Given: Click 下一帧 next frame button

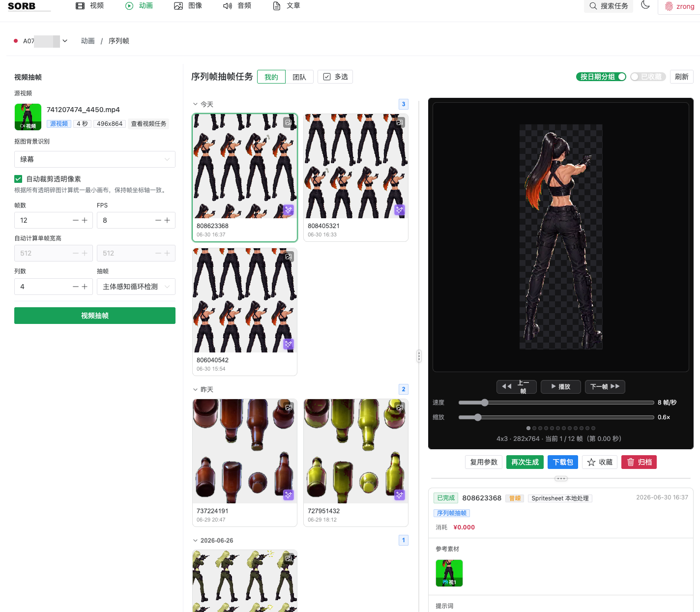Looking at the screenshot, I should pyautogui.click(x=605, y=387).
